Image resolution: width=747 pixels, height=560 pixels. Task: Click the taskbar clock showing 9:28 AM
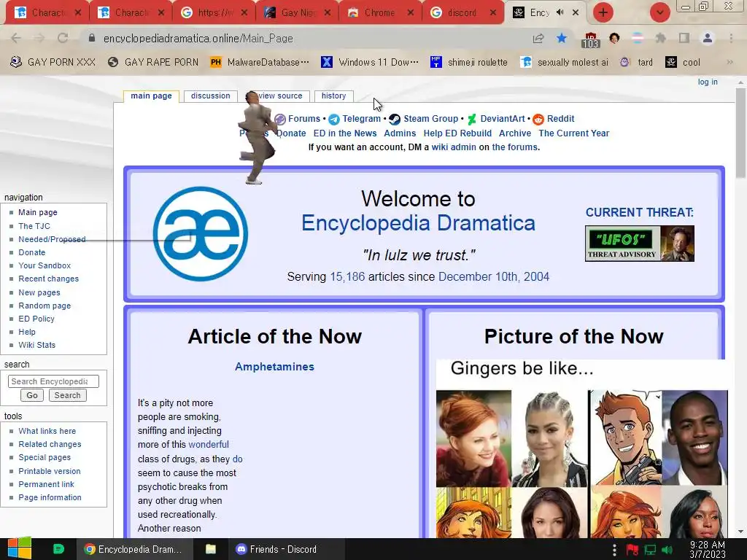click(708, 549)
